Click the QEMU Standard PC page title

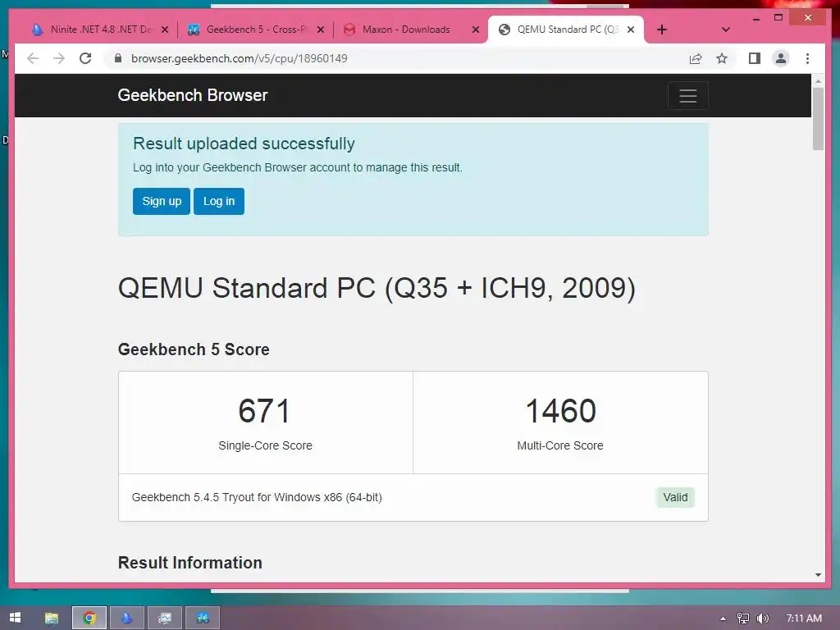377,288
